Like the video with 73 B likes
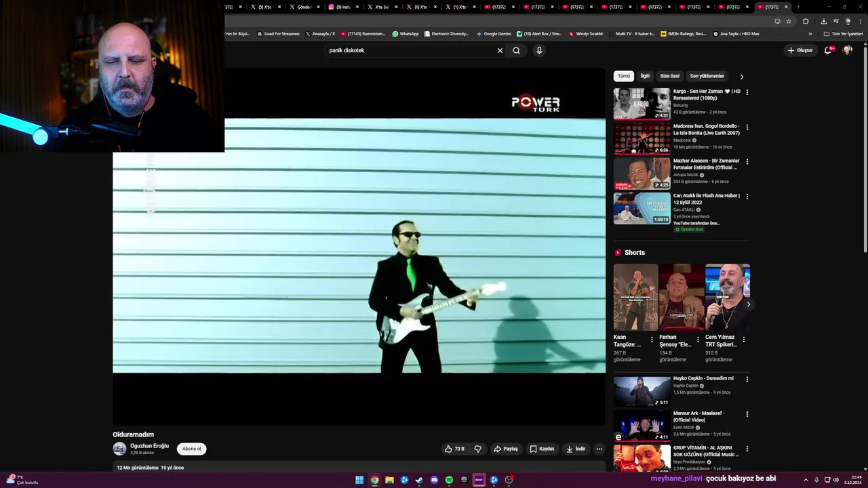 pyautogui.click(x=454, y=449)
